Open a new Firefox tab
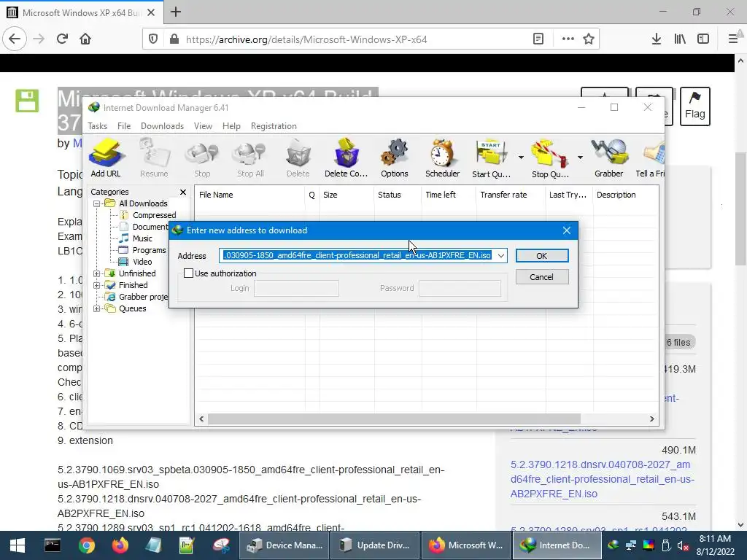 (176, 12)
